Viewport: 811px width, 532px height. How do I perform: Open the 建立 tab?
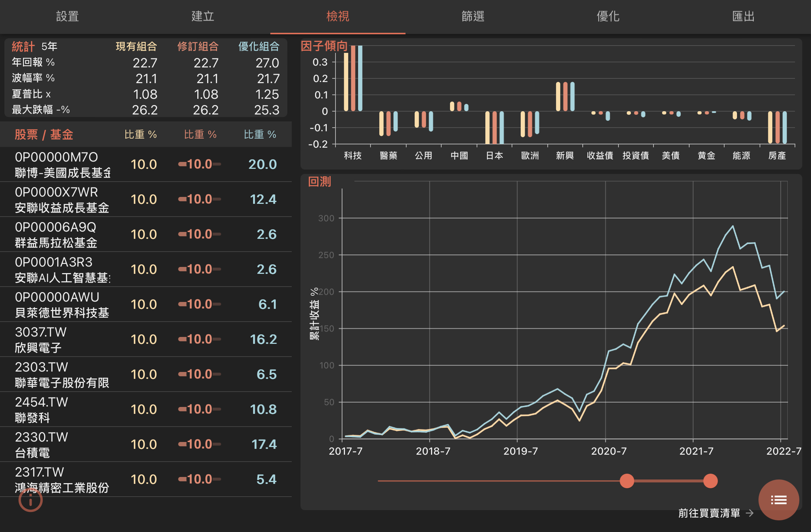click(203, 16)
